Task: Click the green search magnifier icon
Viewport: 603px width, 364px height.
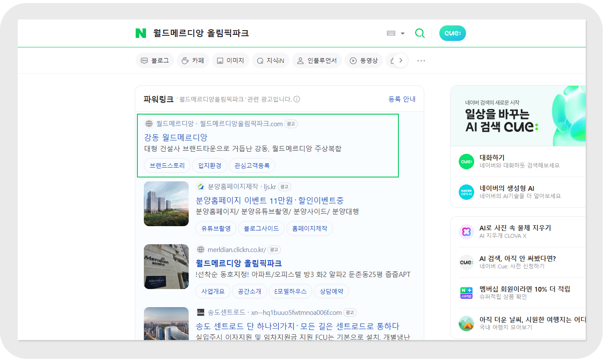Action: click(420, 33)
